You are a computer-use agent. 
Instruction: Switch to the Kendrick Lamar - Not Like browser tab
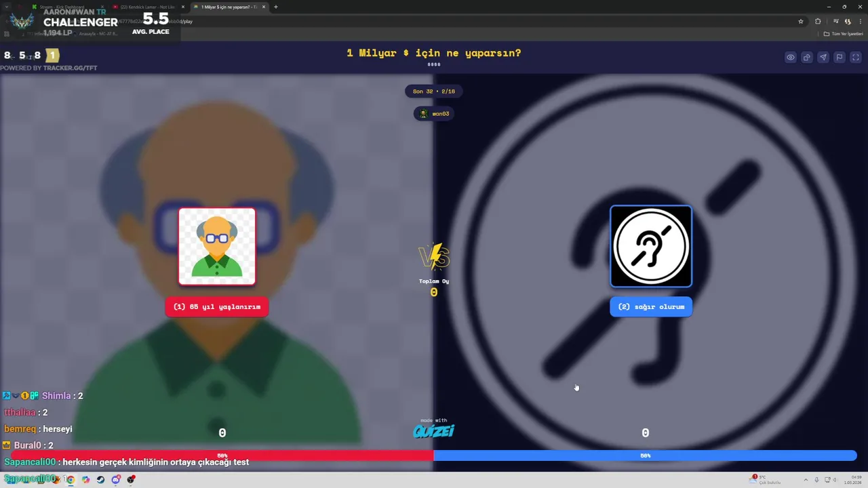coord(147,7)
